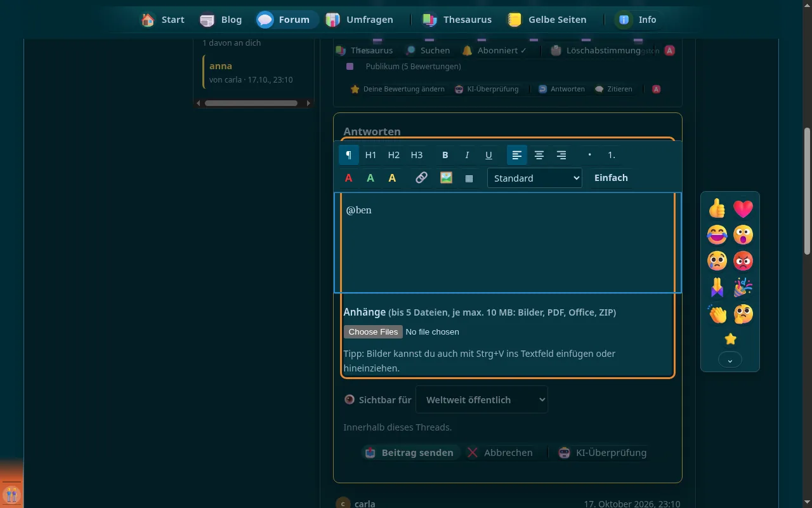Apply underline formatting
Screen dimensions: 812x508
point(488,155)
